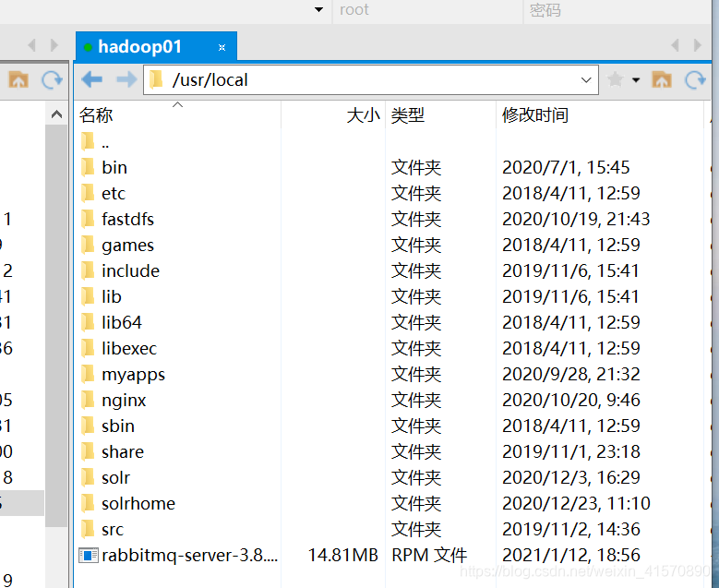Click the date 2020/12/3, 16:29
The width and height of the screenshot is (719, 588).
click(571, 477)
